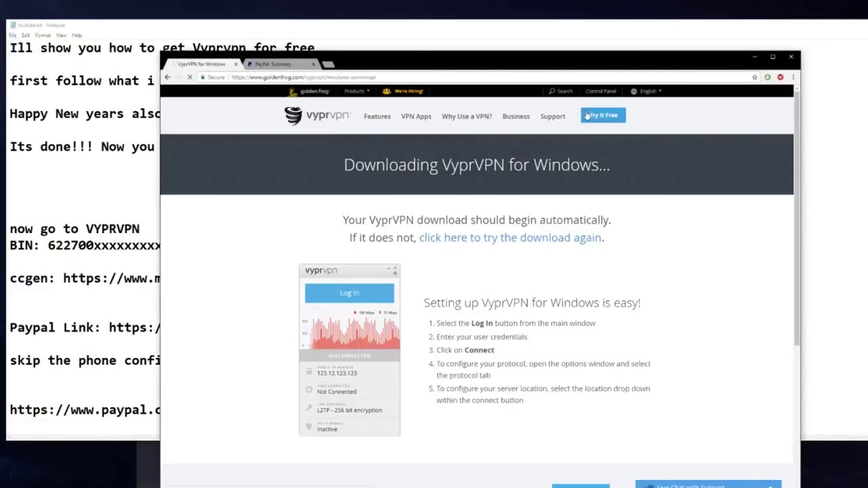Image resolution: width=868 pixels, height=488 pixels.
Task: Open a new browser tab
Action: [x=328, y=64]
